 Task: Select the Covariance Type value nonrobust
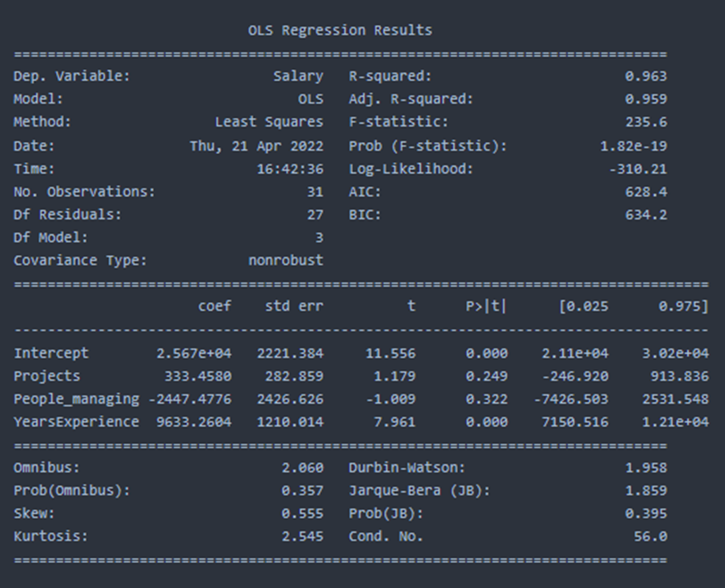[x=285, y=260]
